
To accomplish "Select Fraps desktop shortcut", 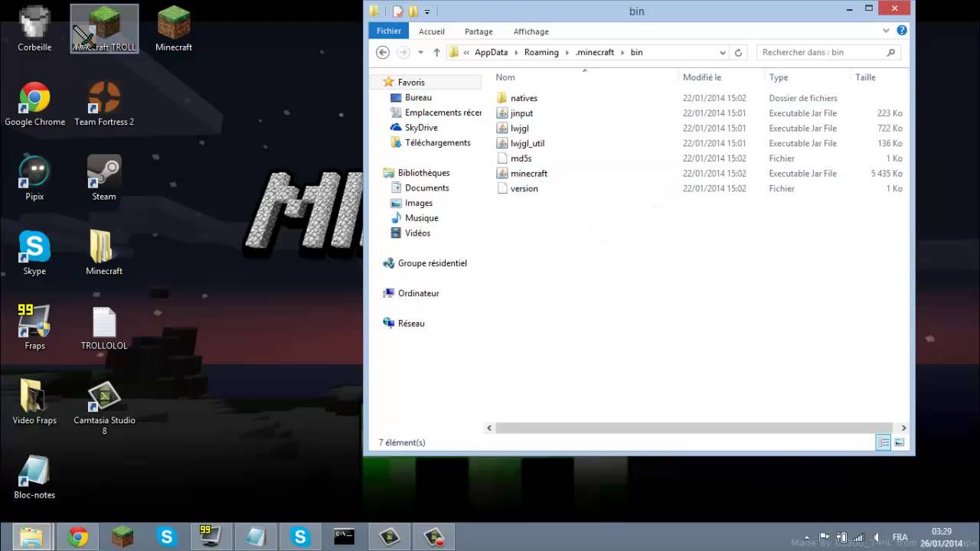I will 34,328.
